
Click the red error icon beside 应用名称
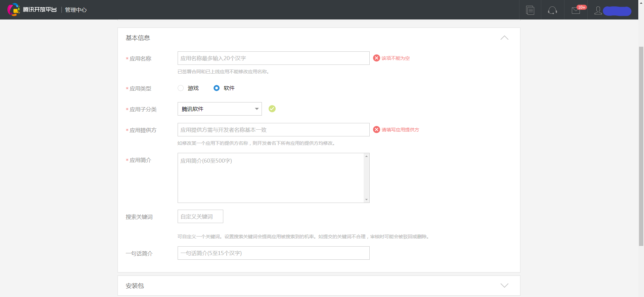[x=376, y=58]
